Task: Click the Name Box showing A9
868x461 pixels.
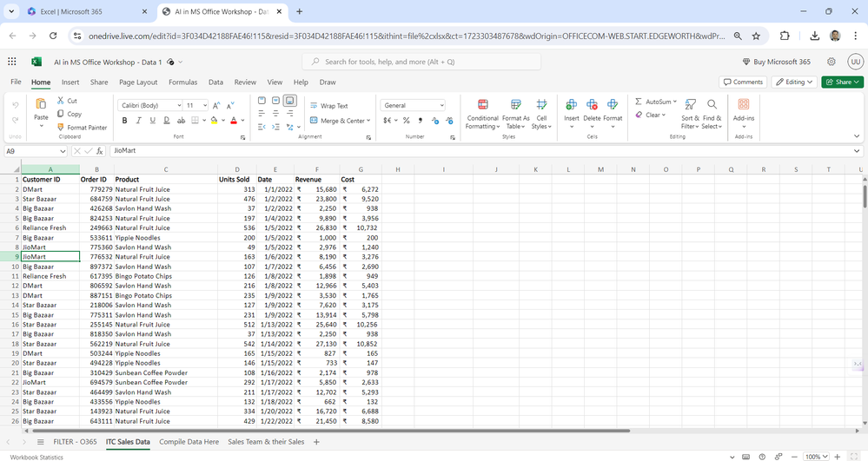Action: tap(36, 151)
